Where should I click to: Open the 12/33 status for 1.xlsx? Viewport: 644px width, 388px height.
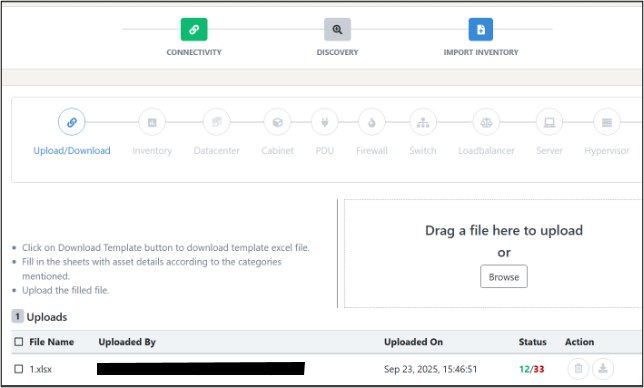click(531, 369)
